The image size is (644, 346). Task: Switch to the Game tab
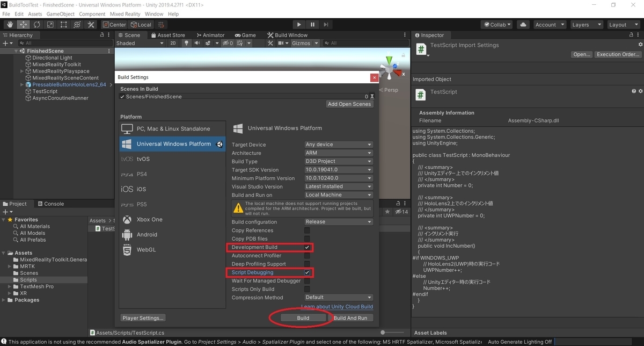coord(245,35)
